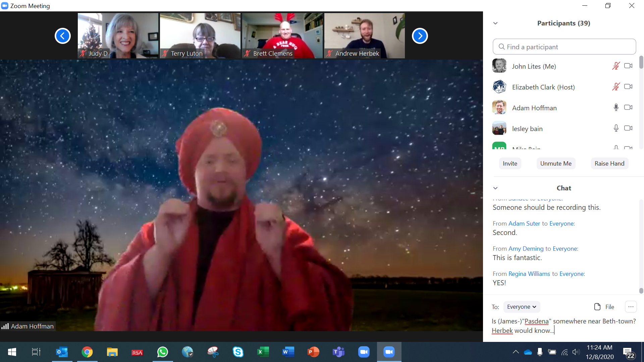Click the File attachment button in chat

(x=604, y=307)
